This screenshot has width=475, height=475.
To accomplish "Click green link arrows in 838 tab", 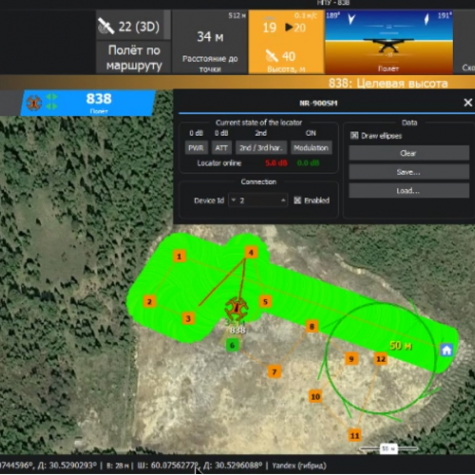I will tap(52, 102).
